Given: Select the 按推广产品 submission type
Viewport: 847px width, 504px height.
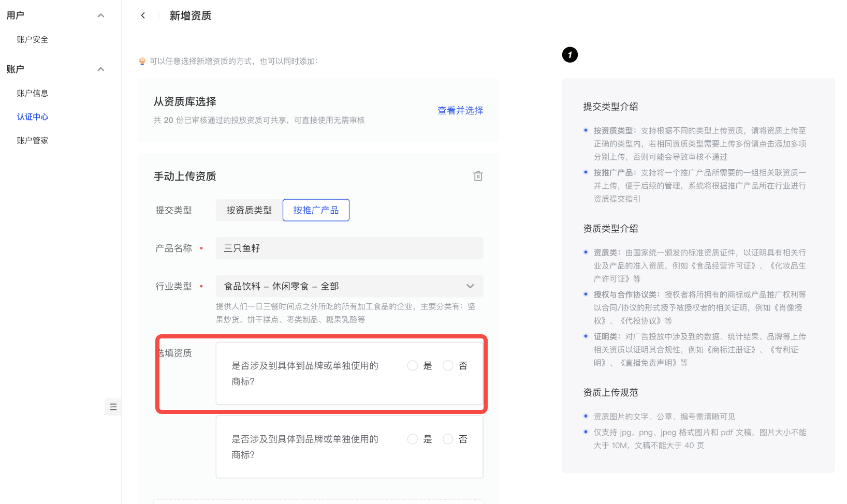Looking at the screenshot, I should 316,210.
